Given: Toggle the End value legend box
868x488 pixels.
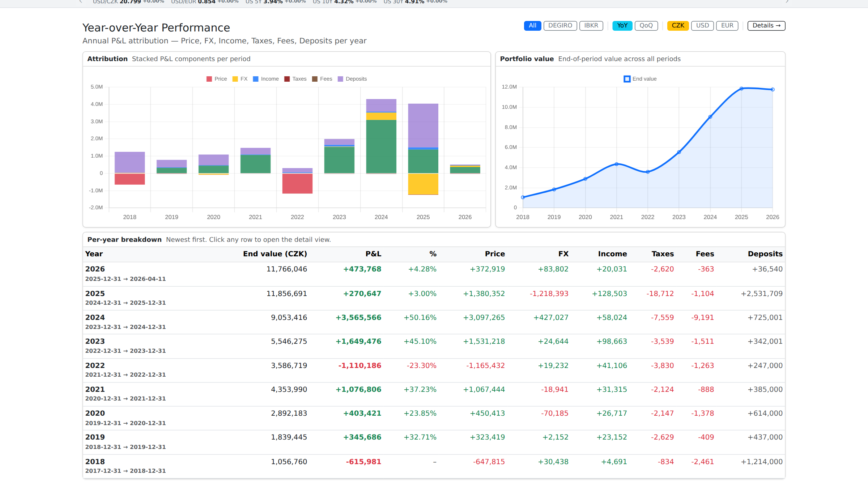Looking at the screenshot, I should (627, 79).
